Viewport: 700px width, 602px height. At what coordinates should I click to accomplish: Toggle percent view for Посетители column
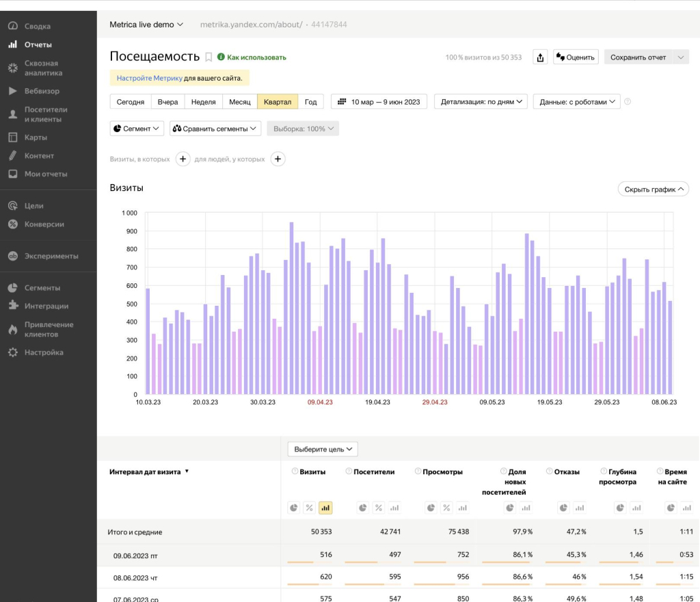pos(377,508)
